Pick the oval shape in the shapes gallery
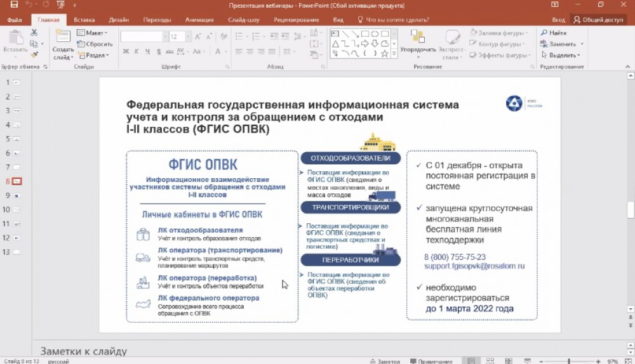Image resolution: width=635 pixels, height=364 pixels. pyautogui.click(x=375, y=34)
